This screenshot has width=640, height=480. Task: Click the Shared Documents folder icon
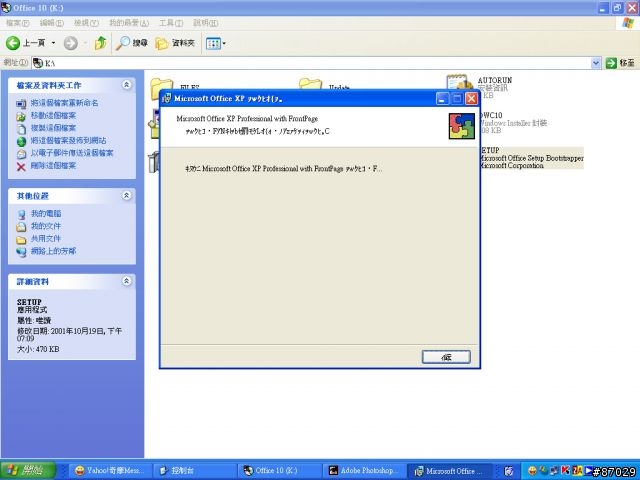[x=21, y=240]
